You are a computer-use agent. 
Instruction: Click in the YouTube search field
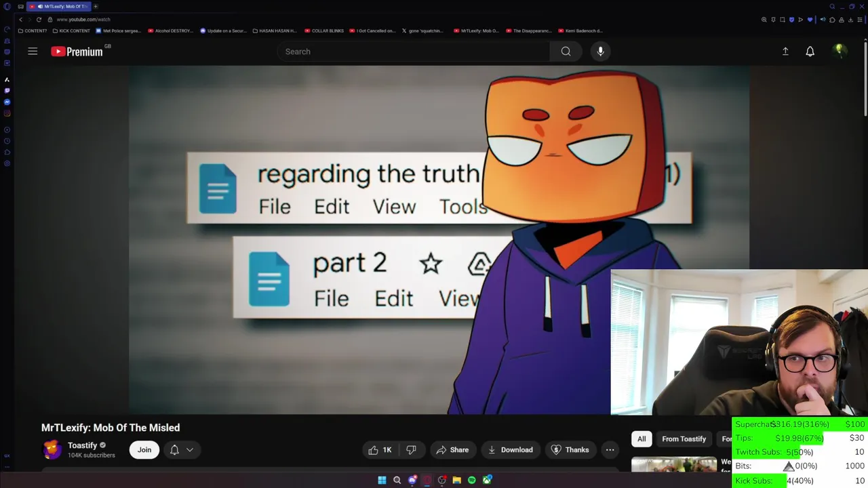414,52
